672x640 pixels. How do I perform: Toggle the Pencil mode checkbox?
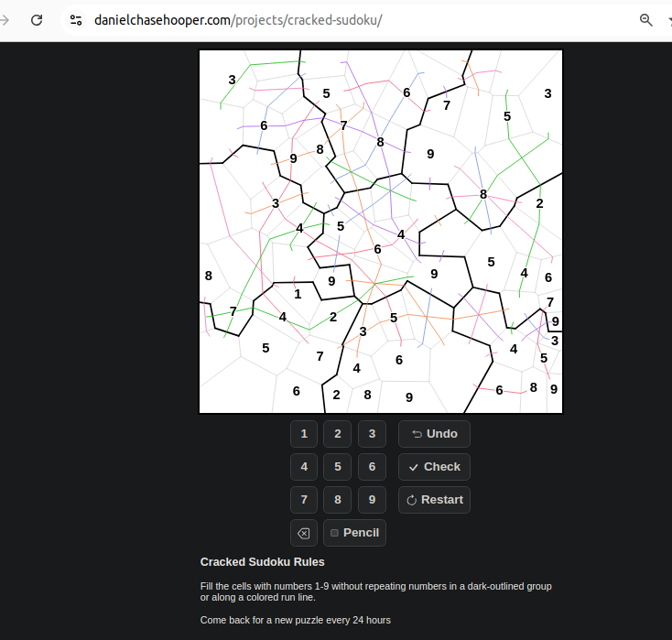coord(335,533)
